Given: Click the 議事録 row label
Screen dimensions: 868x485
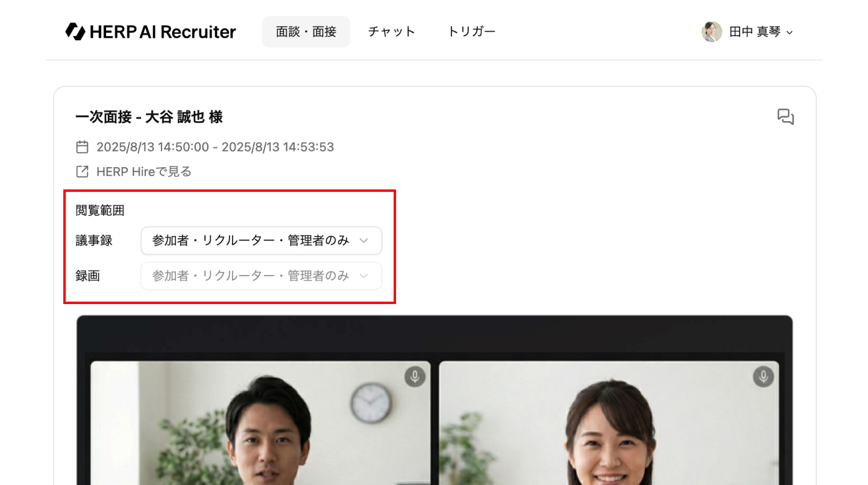Looking at the screenshot, I should (x=94, y=241).
